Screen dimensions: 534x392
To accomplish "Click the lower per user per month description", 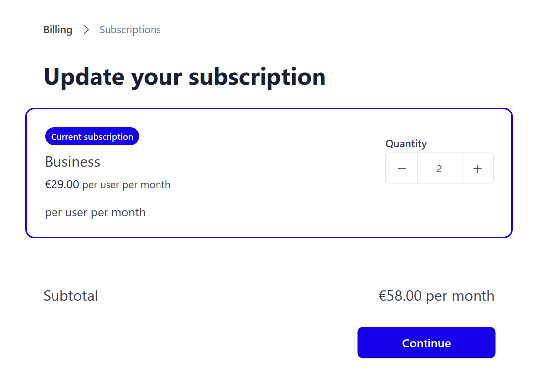I will [95, 213].
